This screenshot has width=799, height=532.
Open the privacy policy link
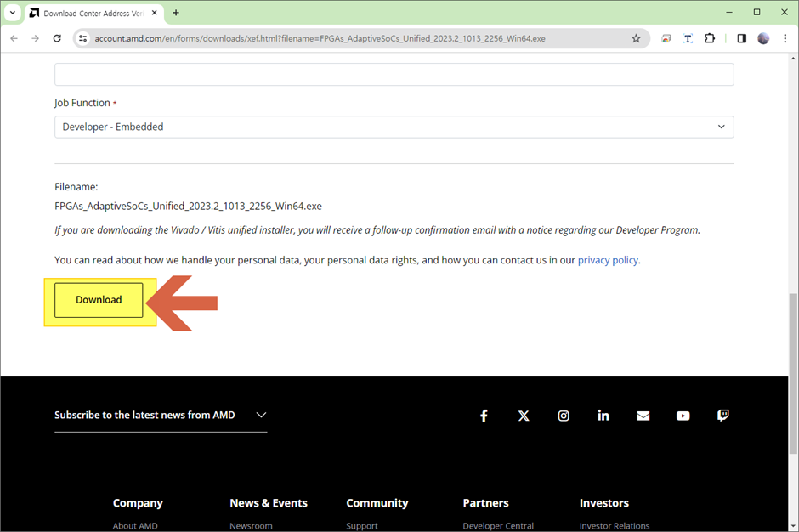[608, 260]
